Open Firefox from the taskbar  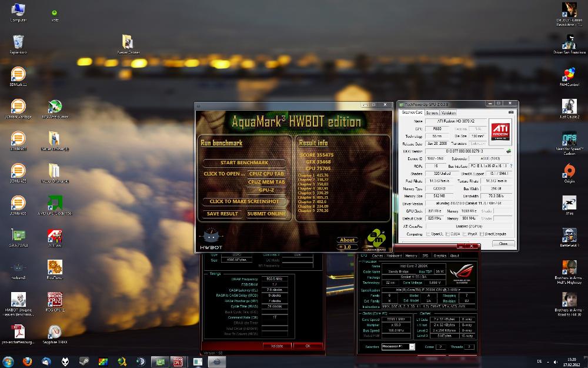[x=27, y=362]
